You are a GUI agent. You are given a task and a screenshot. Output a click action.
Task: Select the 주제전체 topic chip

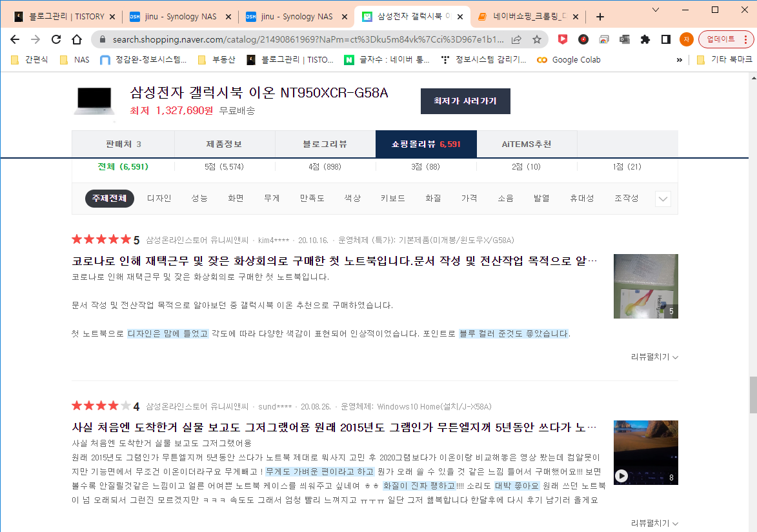coord(110,198)
